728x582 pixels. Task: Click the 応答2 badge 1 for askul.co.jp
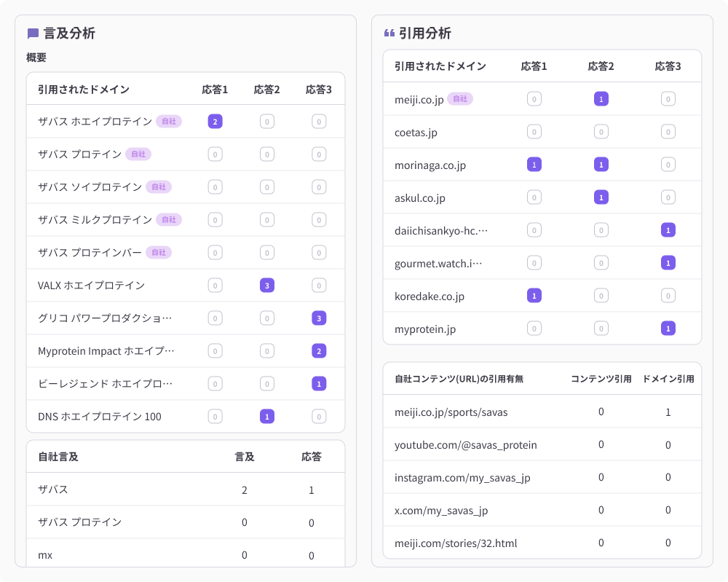coord(601,197)
